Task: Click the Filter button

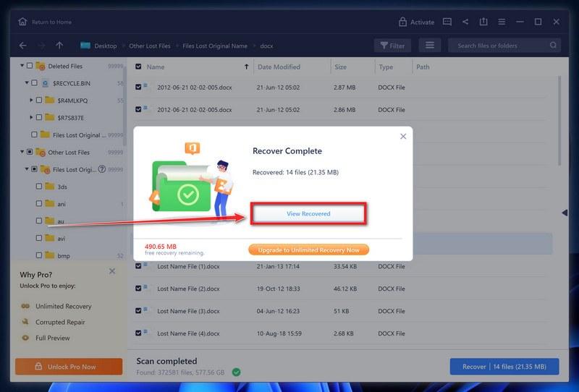Action: (x=392, y=46)
